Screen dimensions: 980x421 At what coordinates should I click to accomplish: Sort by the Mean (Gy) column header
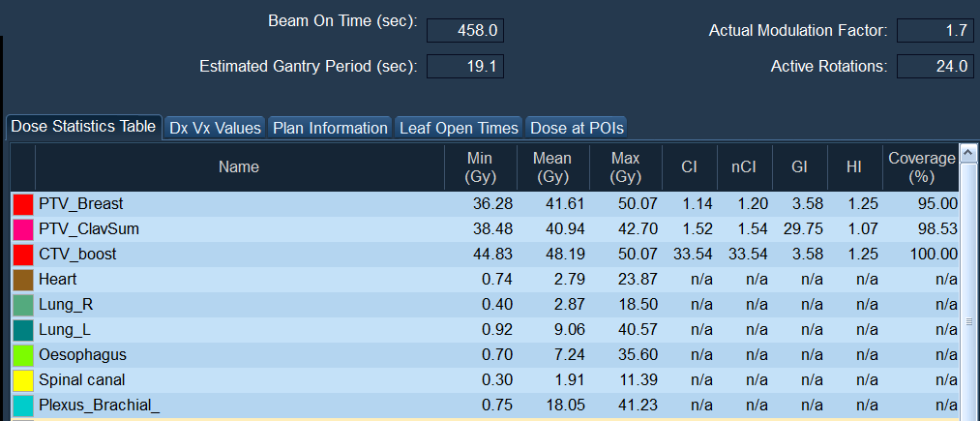point(551,167)
